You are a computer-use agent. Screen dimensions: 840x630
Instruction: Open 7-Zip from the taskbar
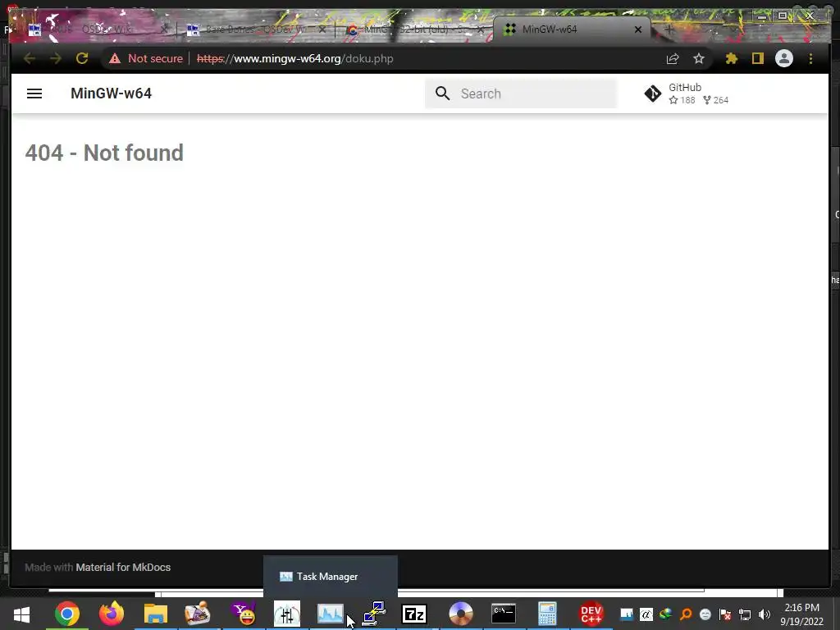pyautogui.click(x=414, y=614)
